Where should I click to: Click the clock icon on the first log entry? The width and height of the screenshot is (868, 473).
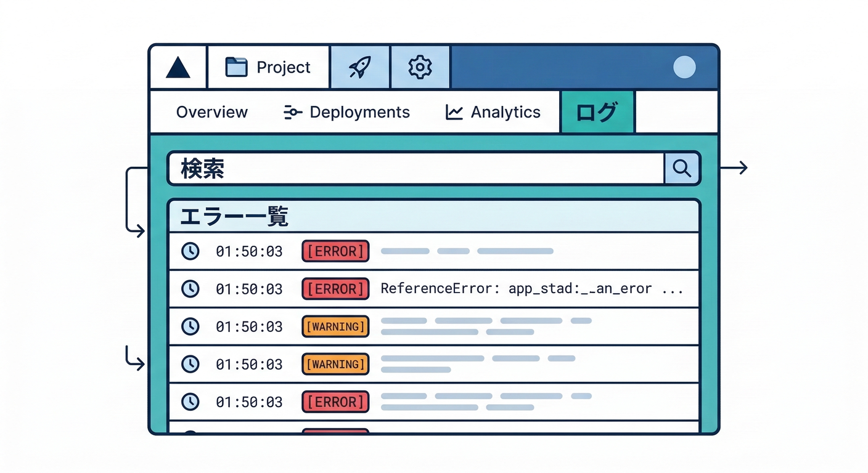point(190,251)
